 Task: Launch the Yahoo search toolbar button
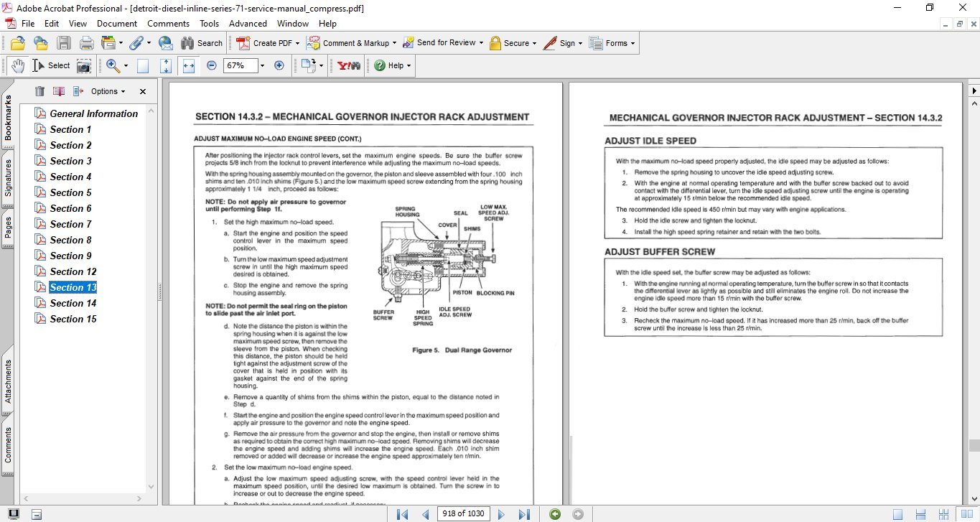[347, 65]
